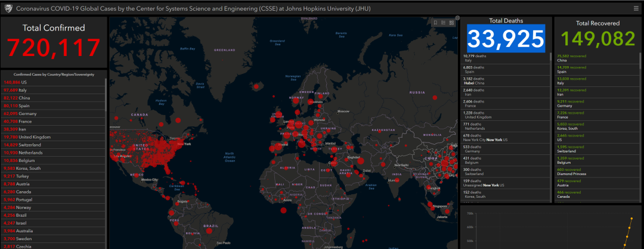Select Italy in confirmed cases list
This screenshot has height=249, width=644.
pos(23,90)
